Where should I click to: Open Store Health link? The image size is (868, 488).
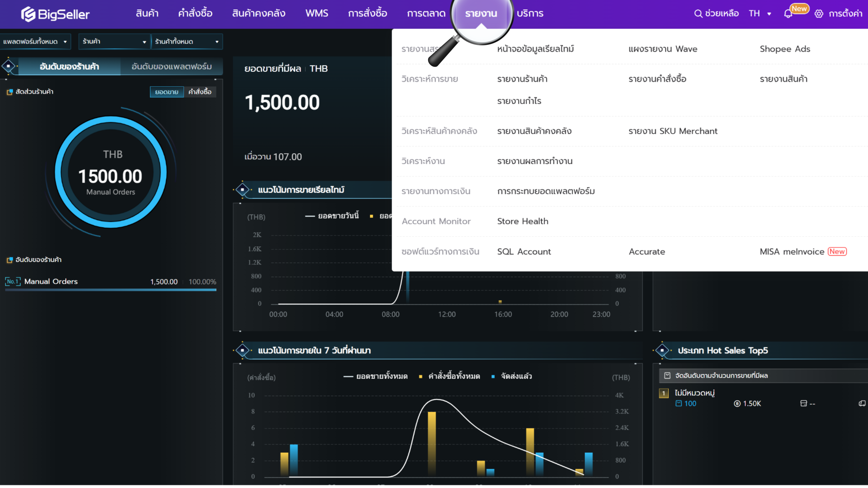(523, 221)
